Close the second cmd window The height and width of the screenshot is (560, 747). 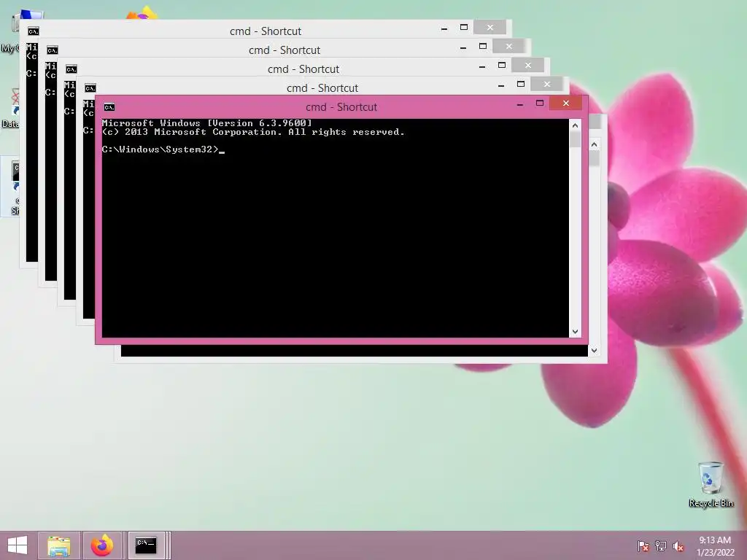[508, 46]
